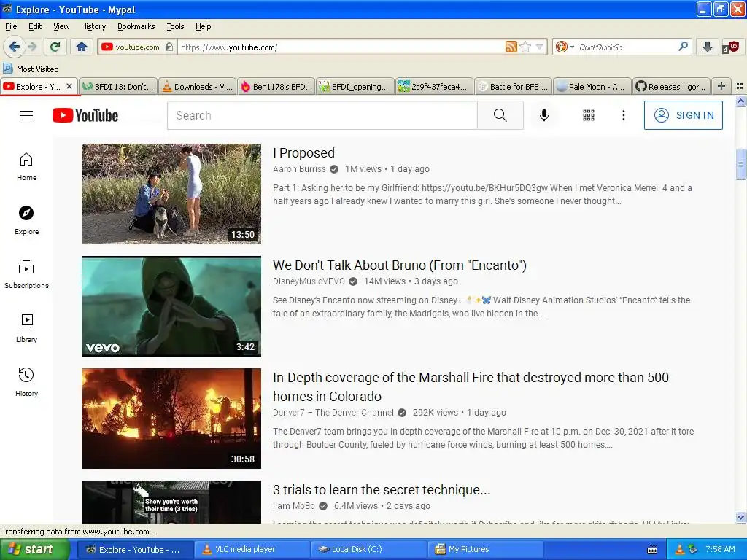Open the Help menu
The height and width of the screenshot is (560, 747).
pos(203,26)
